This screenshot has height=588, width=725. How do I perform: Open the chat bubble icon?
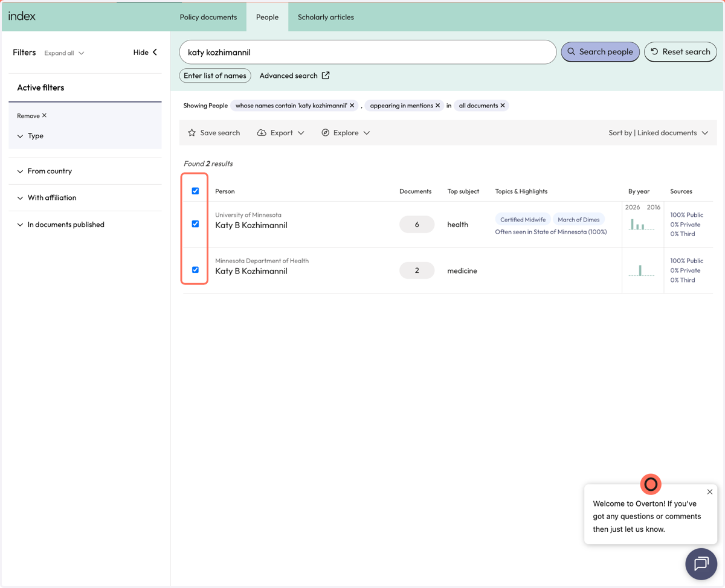pos(701,564)
